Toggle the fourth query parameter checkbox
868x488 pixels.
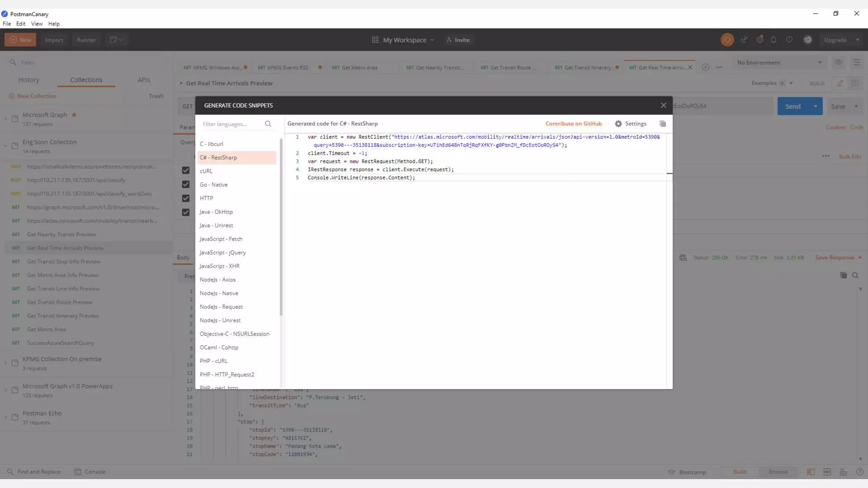point(186,212)
